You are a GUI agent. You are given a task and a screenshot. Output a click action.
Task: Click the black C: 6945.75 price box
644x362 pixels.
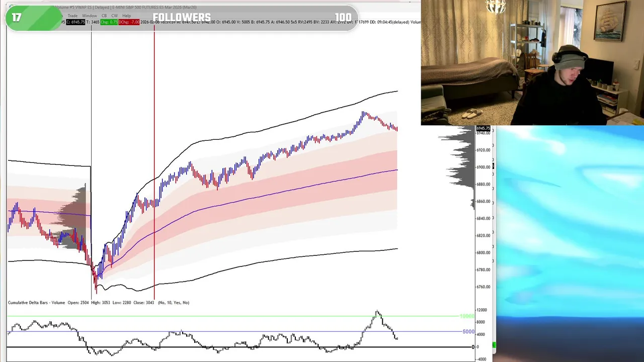[75, 22]
